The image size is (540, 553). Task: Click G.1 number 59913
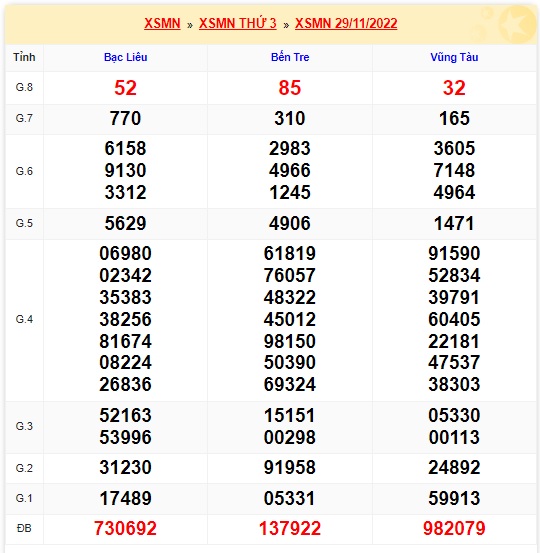[x=454, y=499]
